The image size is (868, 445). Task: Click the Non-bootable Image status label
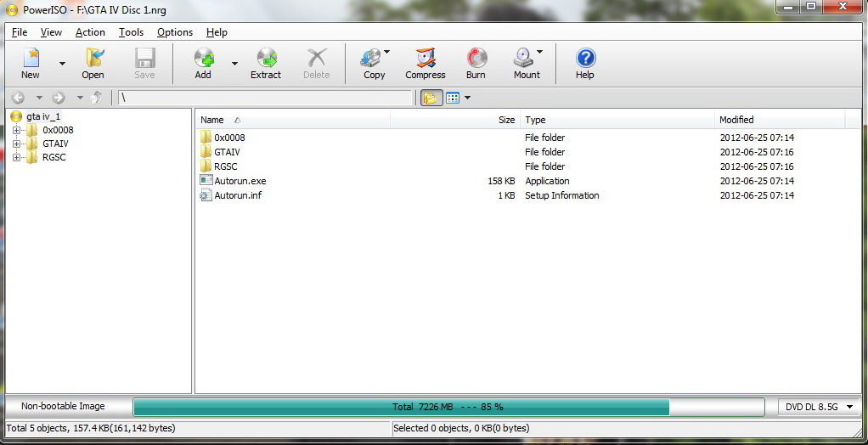(x=63, y=406)
